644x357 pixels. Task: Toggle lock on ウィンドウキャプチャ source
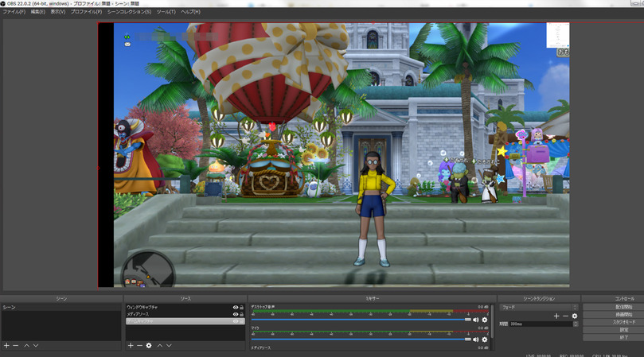pos(241,308)
